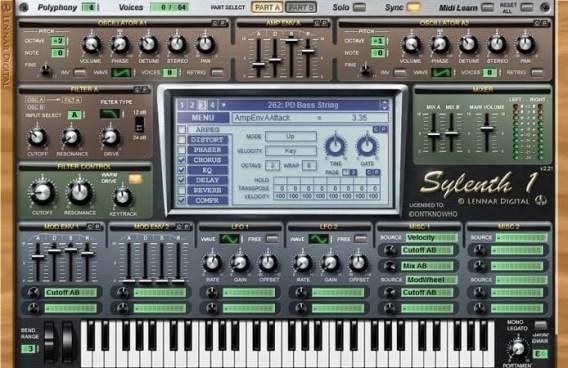The width and height of the screenshot is (568, 368).
Task: Enable Midi Learn
Action: tap(488, 7)
